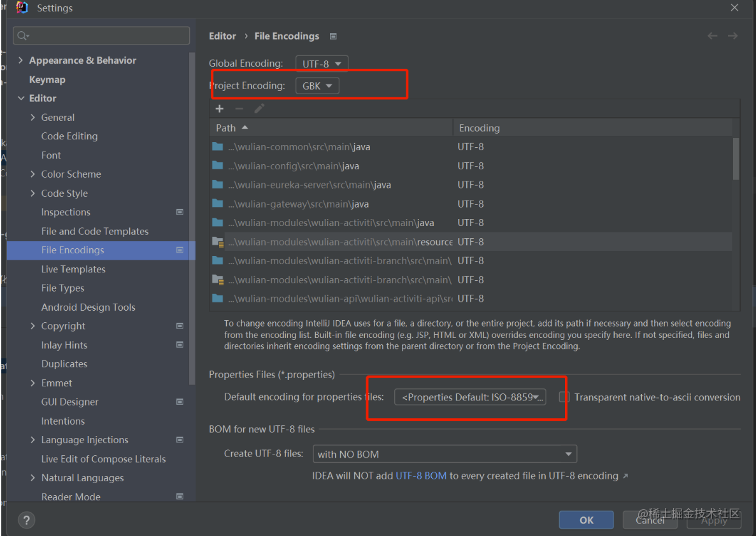Click project icon next to GUI Designer

(180, 402)
